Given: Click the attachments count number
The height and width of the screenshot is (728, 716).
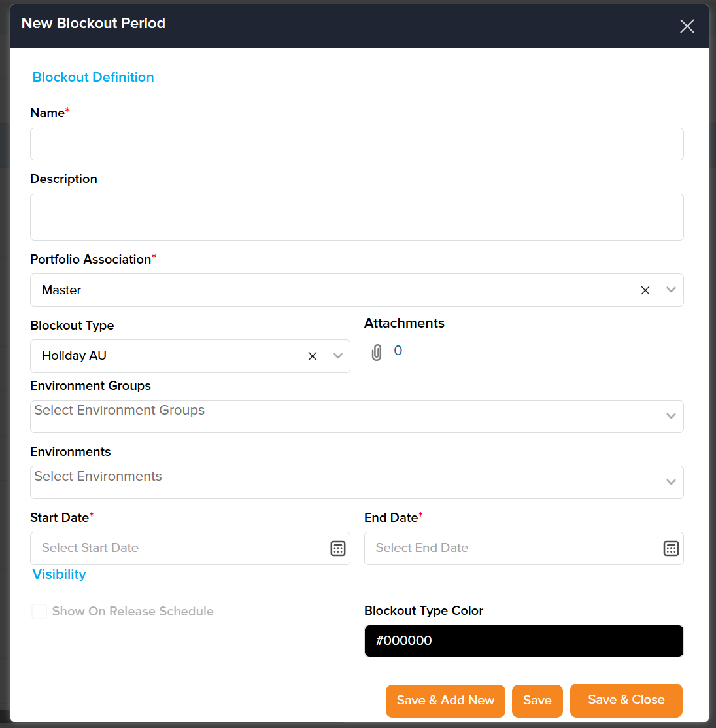Looking at the screenshot, I should pos(398,351).
